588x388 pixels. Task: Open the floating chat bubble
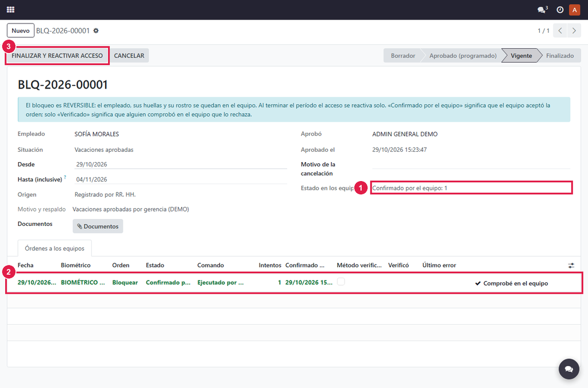(x=569, y=369)
